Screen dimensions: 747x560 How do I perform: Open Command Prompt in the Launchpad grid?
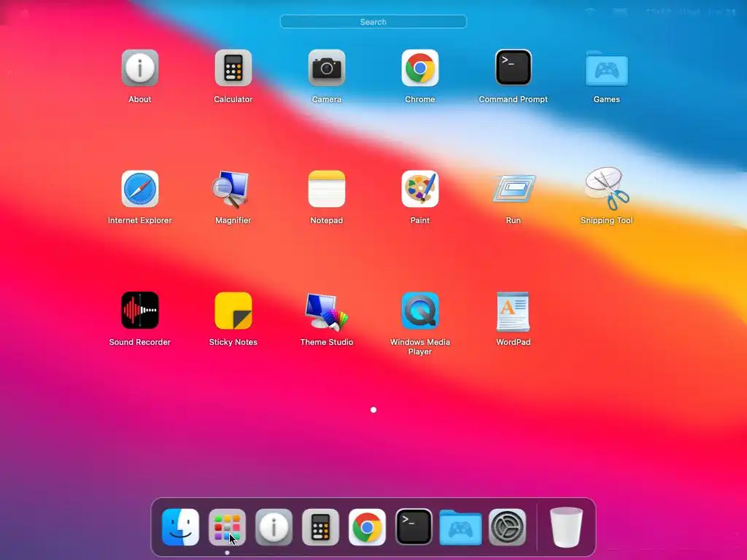coord(513,68)
